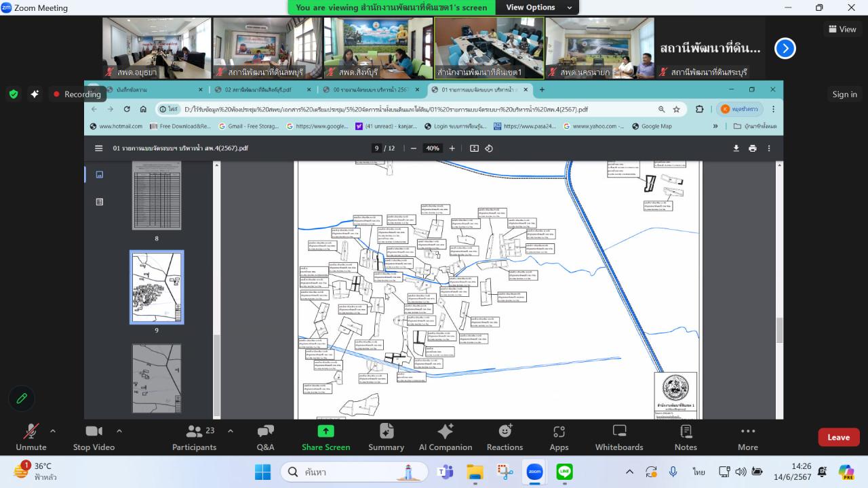Screen dimensions: 868x488
Task: Click the green encryption shield icon
Action: tap(14, 94)
